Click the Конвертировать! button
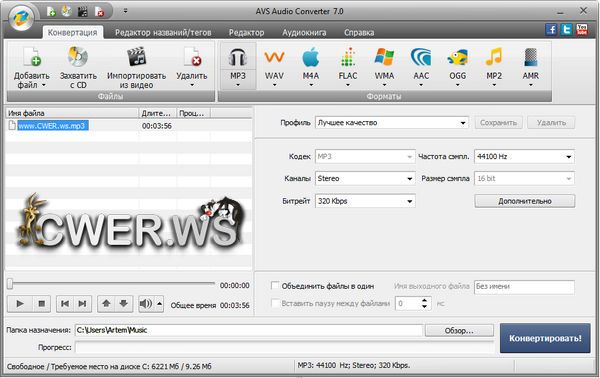 545,338
